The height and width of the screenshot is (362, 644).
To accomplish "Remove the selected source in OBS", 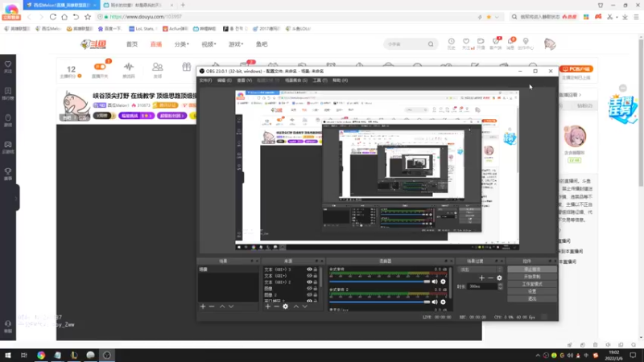I will point(276,306).
